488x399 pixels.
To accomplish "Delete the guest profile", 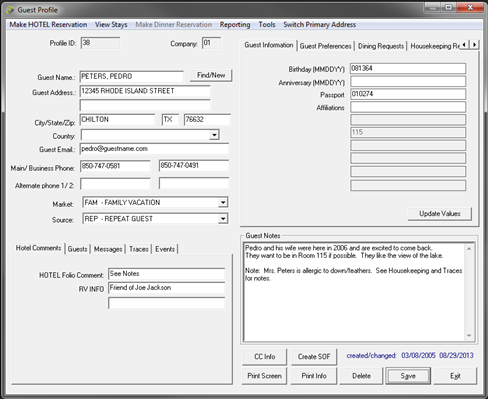I will click(x=361, y=376).
